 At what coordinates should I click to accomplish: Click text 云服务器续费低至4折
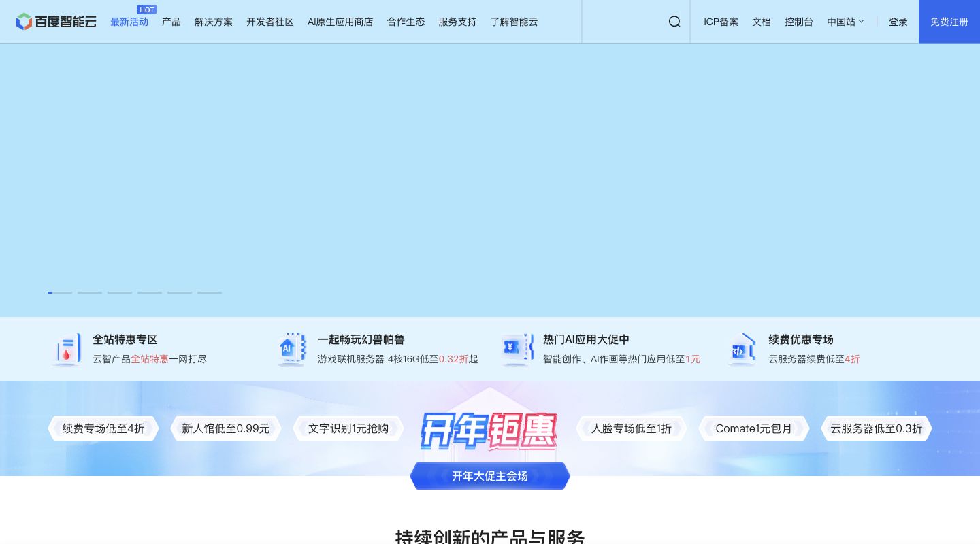pyautogui.click(x=814, y=359)
